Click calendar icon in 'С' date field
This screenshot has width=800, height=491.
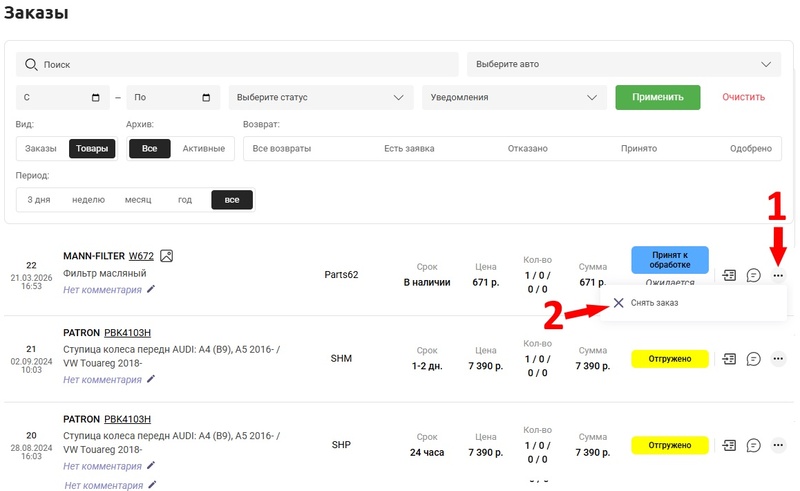(96, 98)
